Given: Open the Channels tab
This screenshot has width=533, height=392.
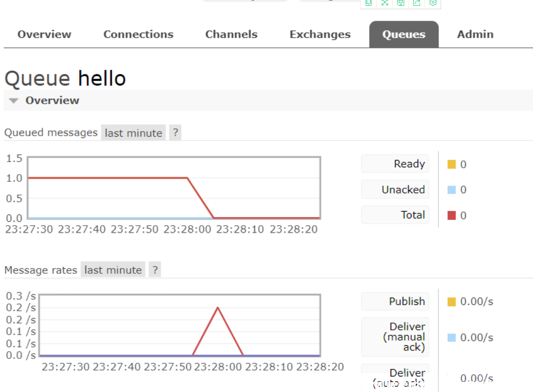Looking at the screenshot, I should click(231, 35).
